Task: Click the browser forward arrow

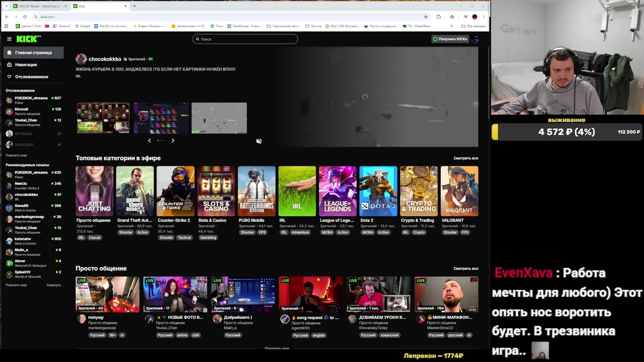Action: tap(16, 17)
